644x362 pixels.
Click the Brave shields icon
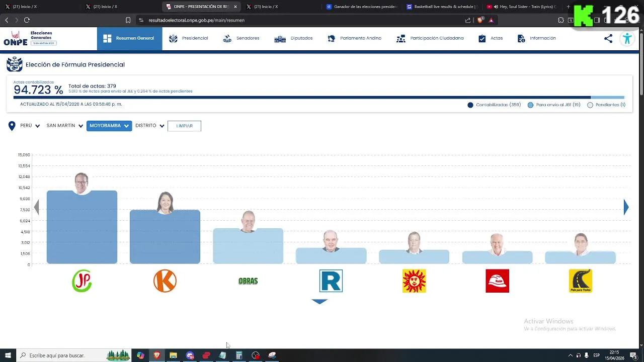(x=480, y=20)
